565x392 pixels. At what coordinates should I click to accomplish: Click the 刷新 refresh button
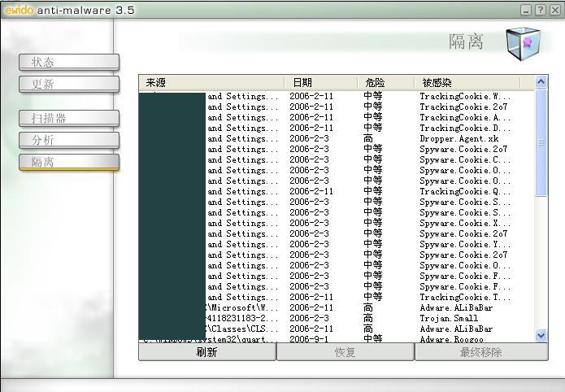pyautogui.click(x=207, y=352)
